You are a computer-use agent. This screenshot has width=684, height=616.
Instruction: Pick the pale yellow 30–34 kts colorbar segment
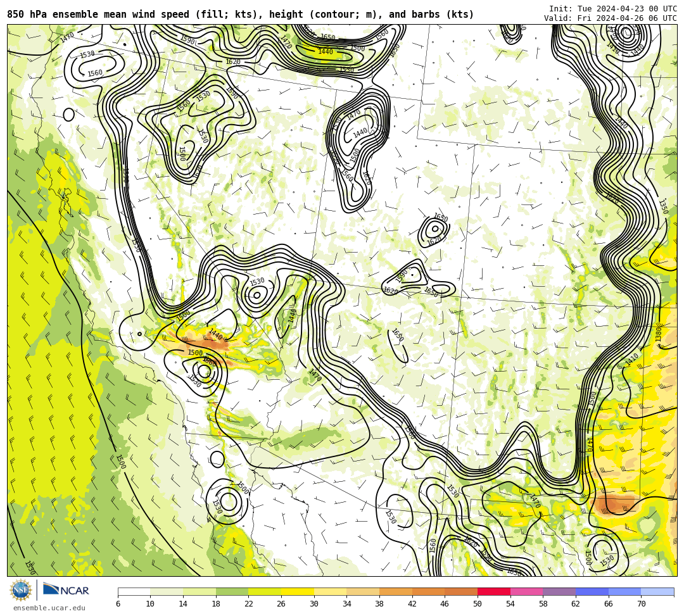pyautogui.click(x=330, y=591)
